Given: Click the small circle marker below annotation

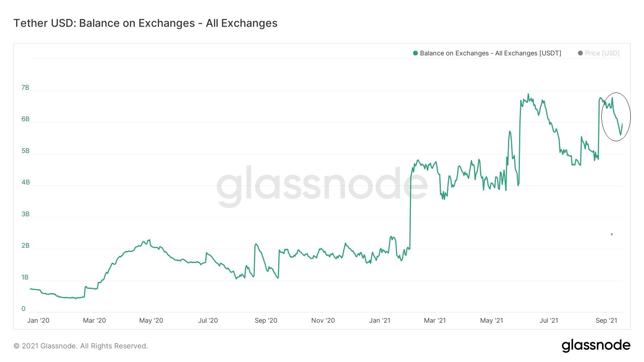Looking at the screenshot, I should point(612,234).
